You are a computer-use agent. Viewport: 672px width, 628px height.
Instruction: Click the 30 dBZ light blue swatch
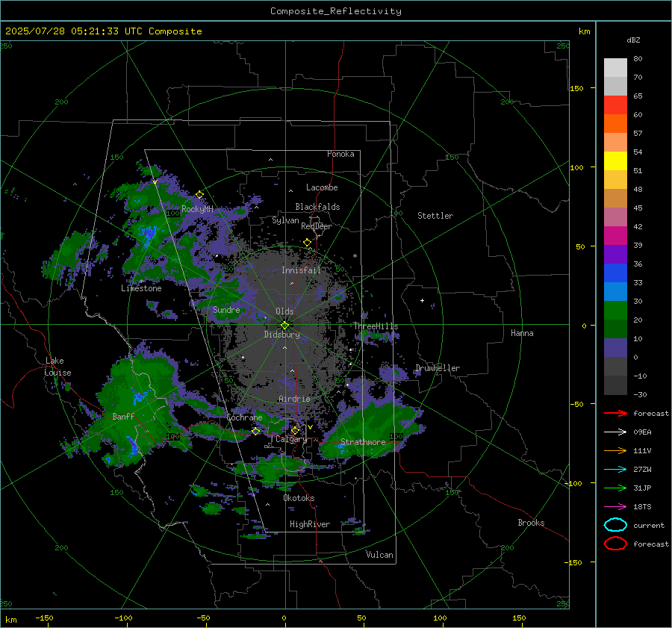[615, 291]
